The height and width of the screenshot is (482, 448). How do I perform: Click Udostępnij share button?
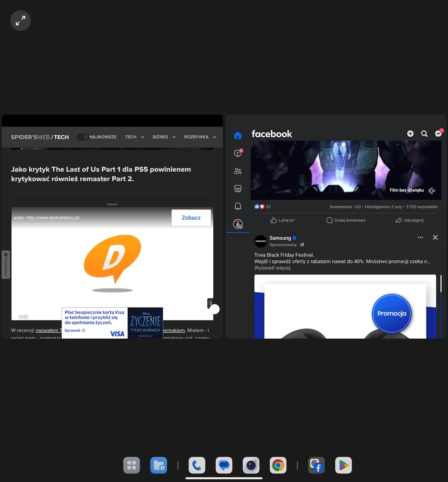(409, 220)
